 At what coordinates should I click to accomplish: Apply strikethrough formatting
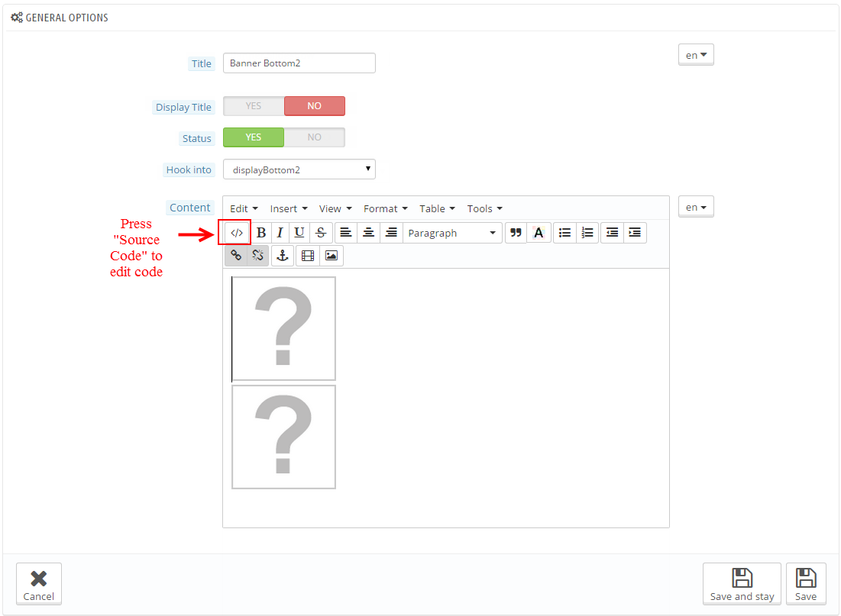(321, 233)
